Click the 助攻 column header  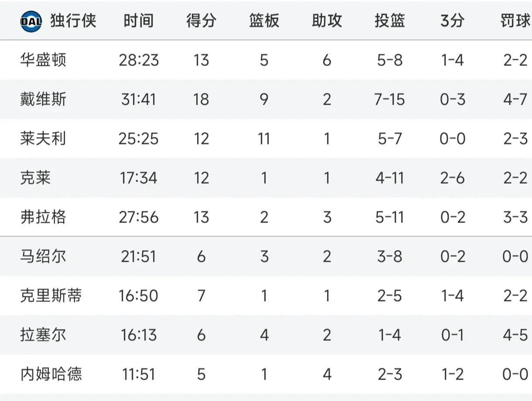click(327, 21)
